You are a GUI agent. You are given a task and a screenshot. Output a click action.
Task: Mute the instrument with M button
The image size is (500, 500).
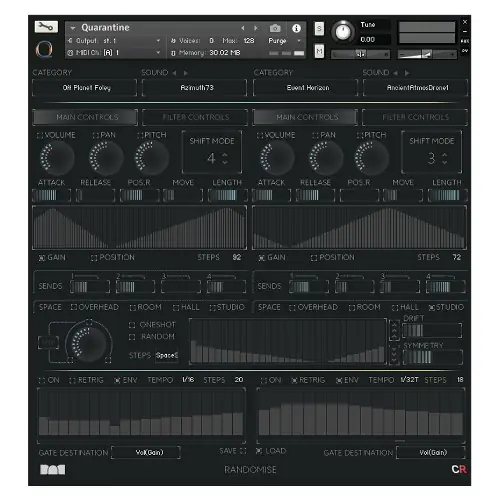pos(319,51)
